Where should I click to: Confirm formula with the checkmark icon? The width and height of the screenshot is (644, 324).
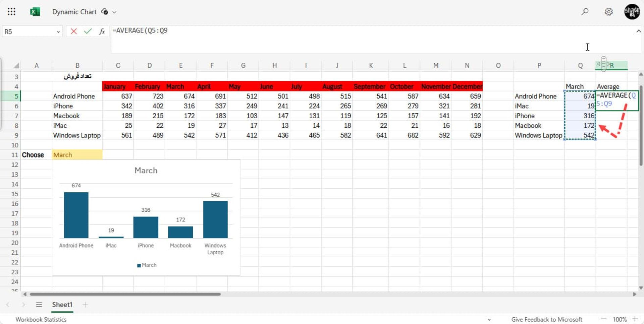pyautogui.click(x=88, y=31)
